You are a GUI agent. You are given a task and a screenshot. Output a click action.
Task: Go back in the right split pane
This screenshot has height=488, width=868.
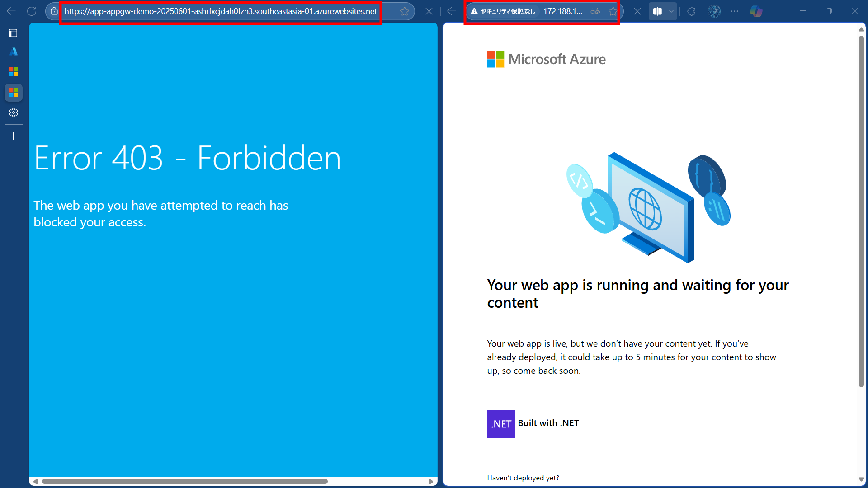pyautogui.click(x=452, y=11)
